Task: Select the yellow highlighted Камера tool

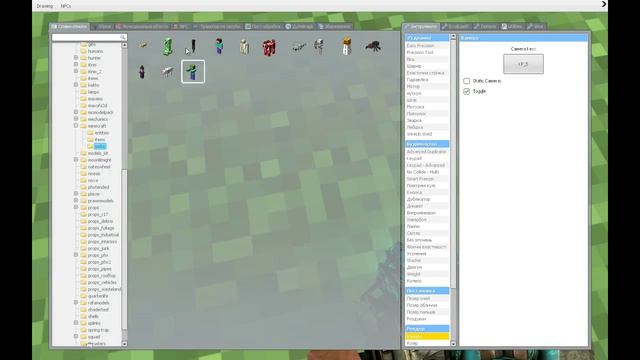Action: tap(427, 336)
